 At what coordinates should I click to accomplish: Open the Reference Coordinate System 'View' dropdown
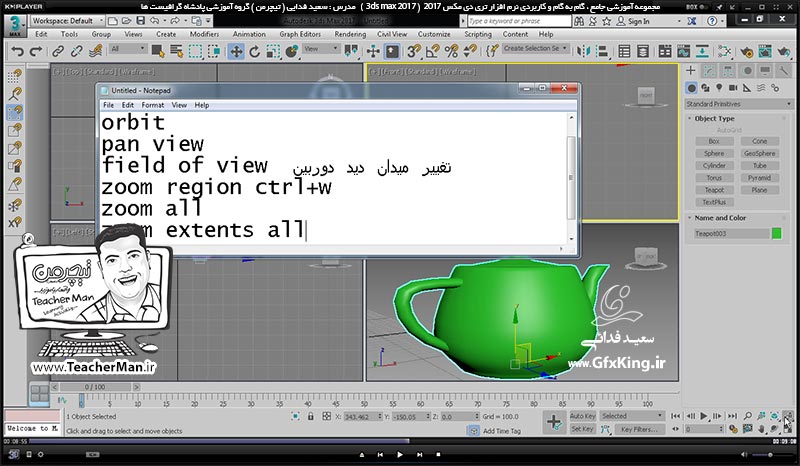[321, 49]
